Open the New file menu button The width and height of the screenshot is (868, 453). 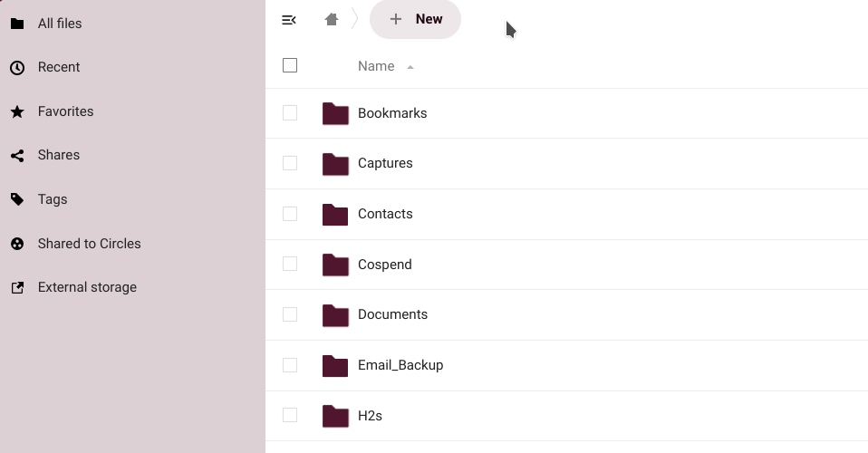415,19
